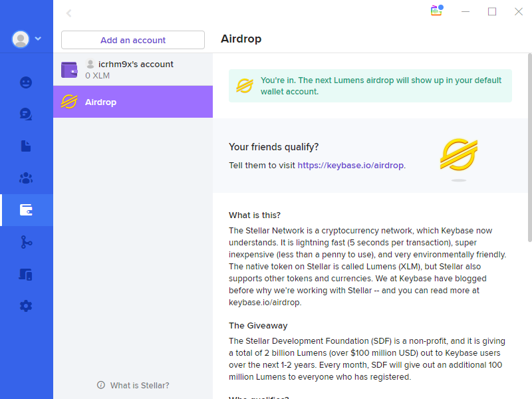Open the Teams tab icon
This screenshot has height=399, width=532.
click(26, 178)
